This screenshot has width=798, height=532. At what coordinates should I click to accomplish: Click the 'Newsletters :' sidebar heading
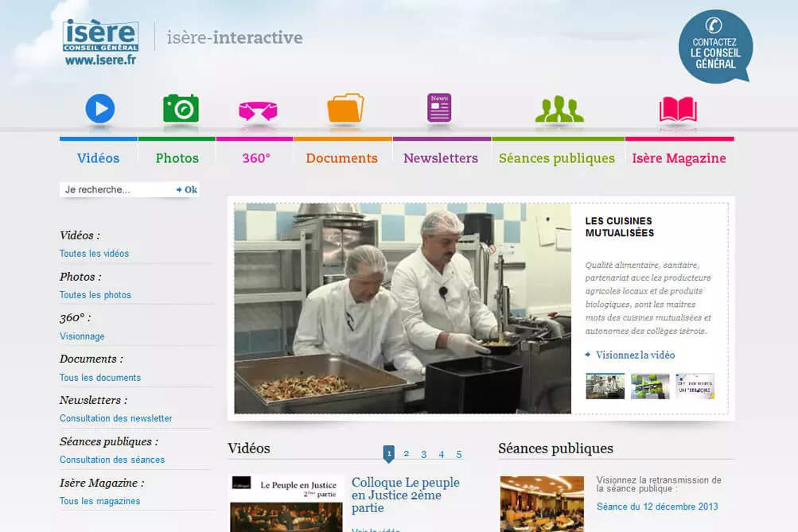coord(93,400)
